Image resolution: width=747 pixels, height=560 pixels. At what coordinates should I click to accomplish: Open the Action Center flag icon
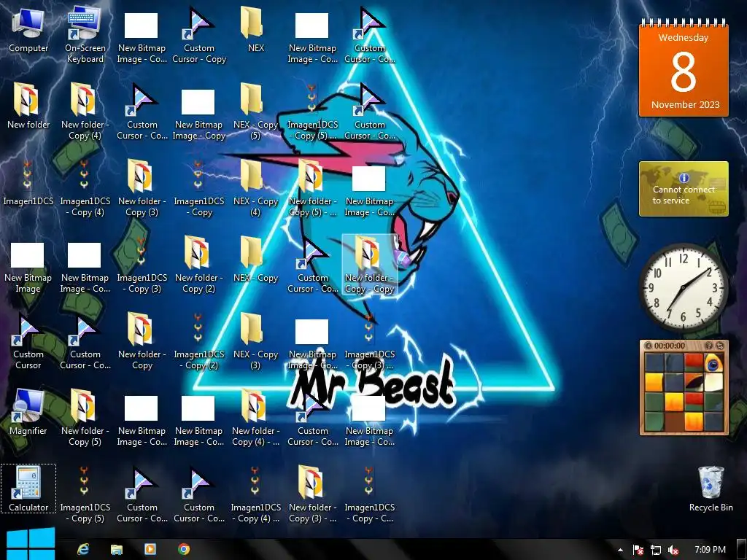[638, 550]
